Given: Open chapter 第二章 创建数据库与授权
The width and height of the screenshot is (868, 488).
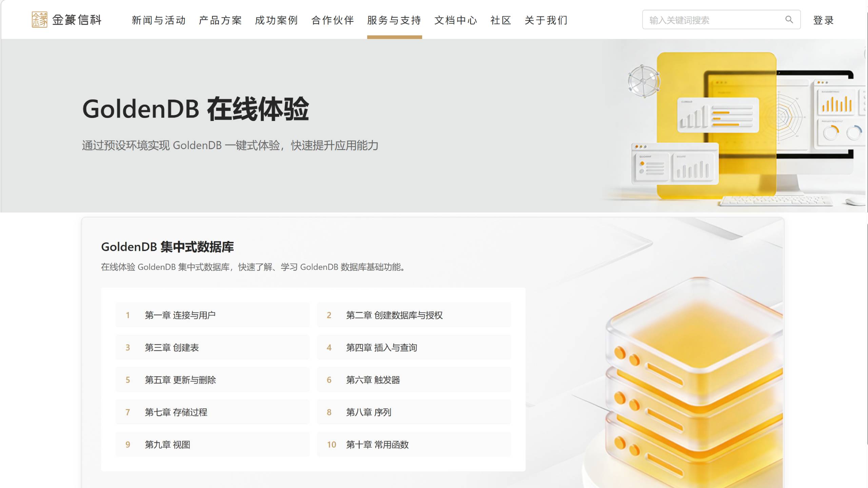Looking at the screenshot, I should 414,315.
